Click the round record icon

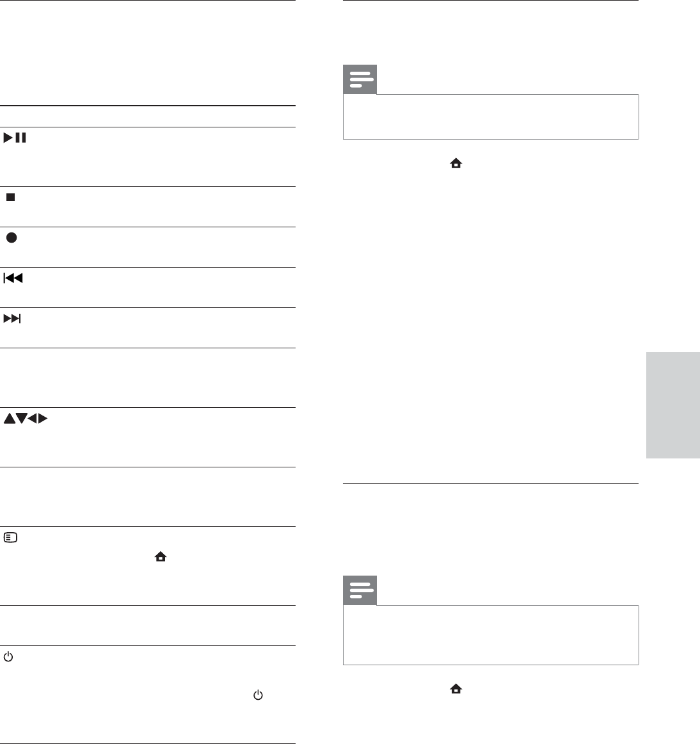point(11,238)
